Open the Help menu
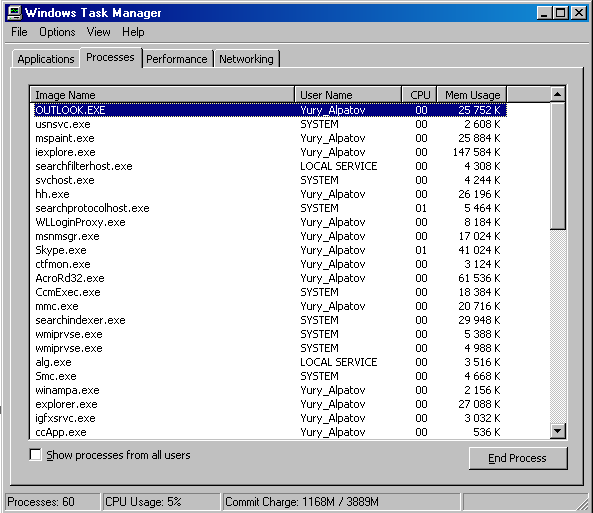Screen dimensions: 593x513 (133, 32)
